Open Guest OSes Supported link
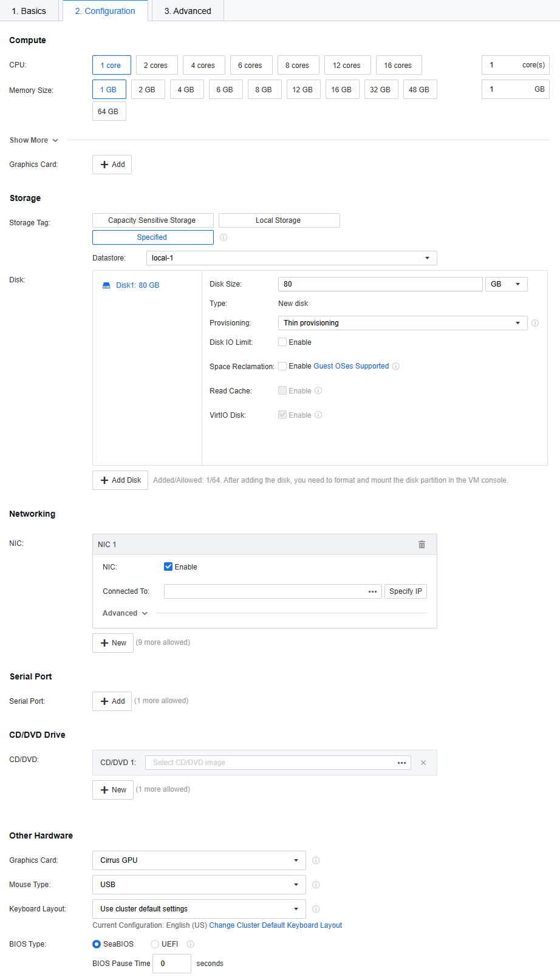This screenshot has width=560, height=980. pos(351,366)
